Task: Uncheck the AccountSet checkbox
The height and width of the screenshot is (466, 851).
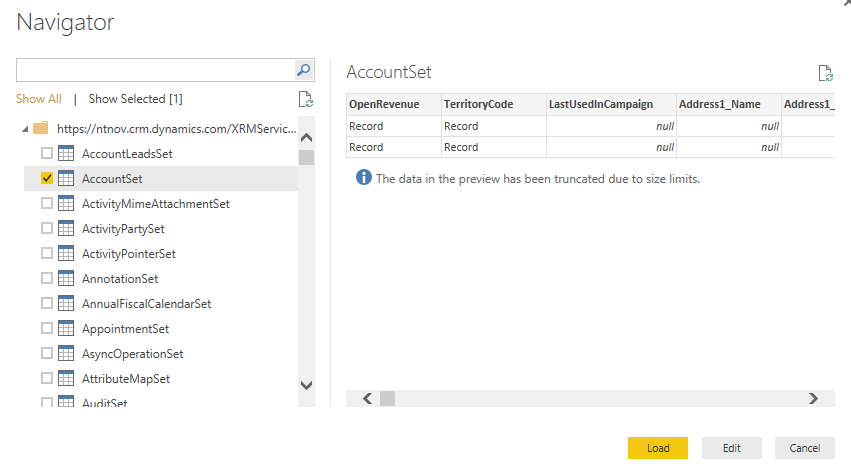Action: pos(47,179)
